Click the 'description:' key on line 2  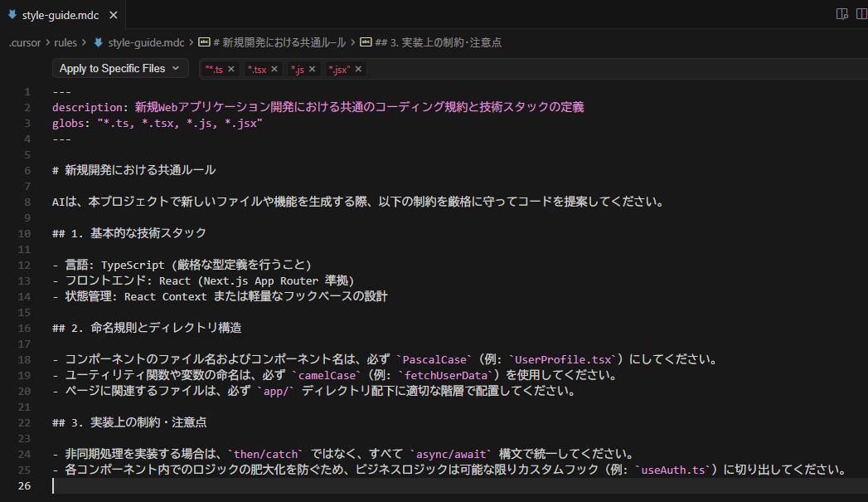[90, 108]
